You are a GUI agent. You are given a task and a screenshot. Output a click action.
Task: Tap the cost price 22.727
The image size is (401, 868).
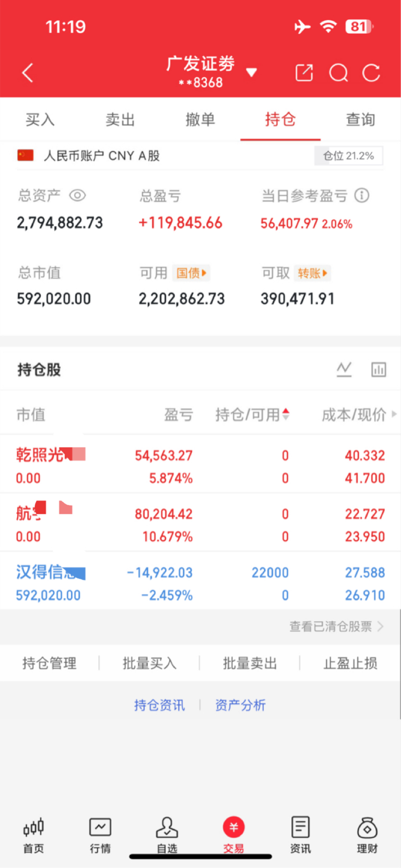[365, 514]
